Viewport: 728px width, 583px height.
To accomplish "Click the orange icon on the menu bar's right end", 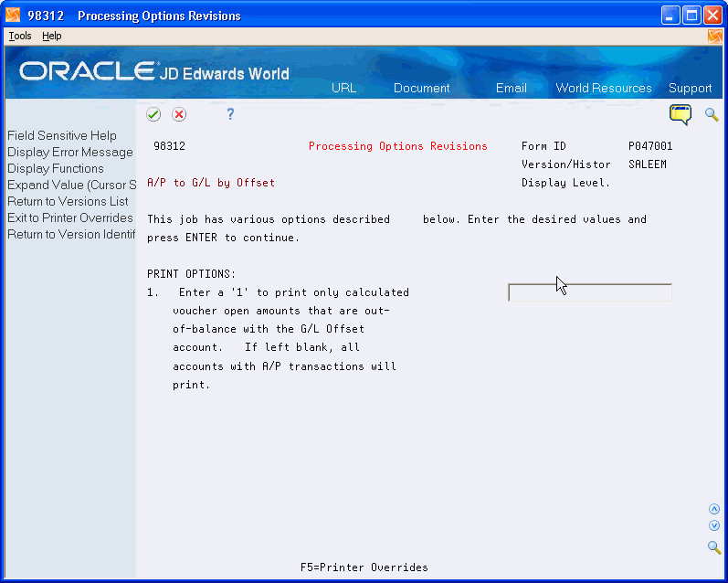I will pyautogui.click(x=715, y=37).
